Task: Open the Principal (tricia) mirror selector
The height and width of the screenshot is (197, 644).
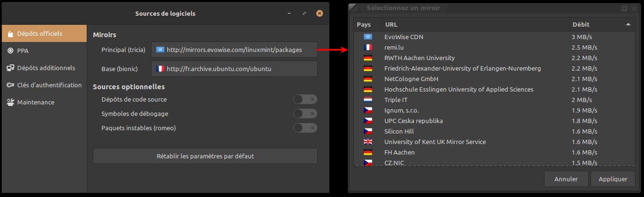Action: click(x=234, y=50)
